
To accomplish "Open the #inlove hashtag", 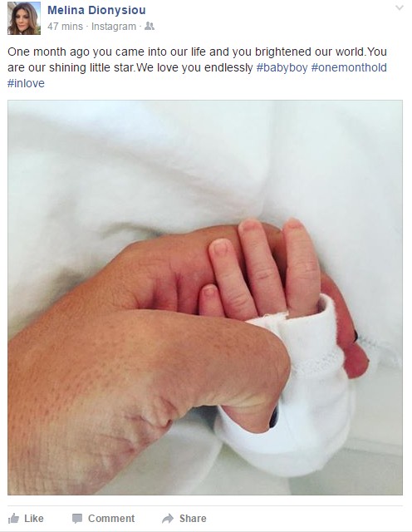I will click(26, 83).
